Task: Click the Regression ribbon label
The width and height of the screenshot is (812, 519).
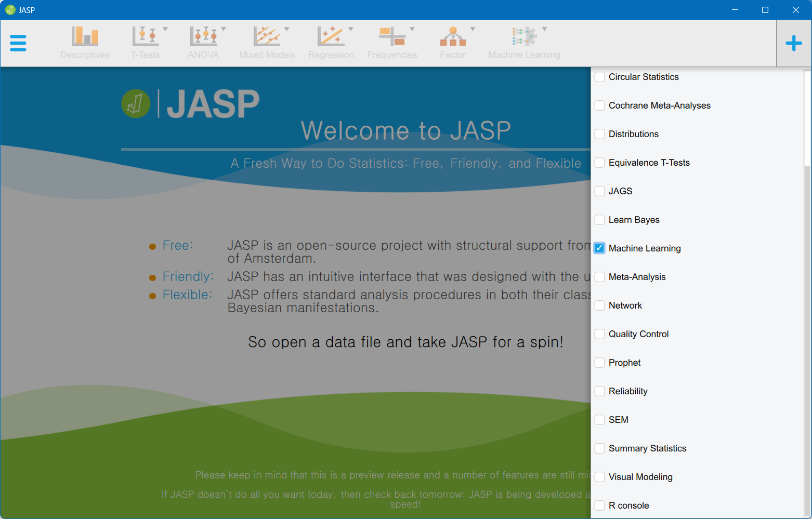Action: click(x=331, y=55)
